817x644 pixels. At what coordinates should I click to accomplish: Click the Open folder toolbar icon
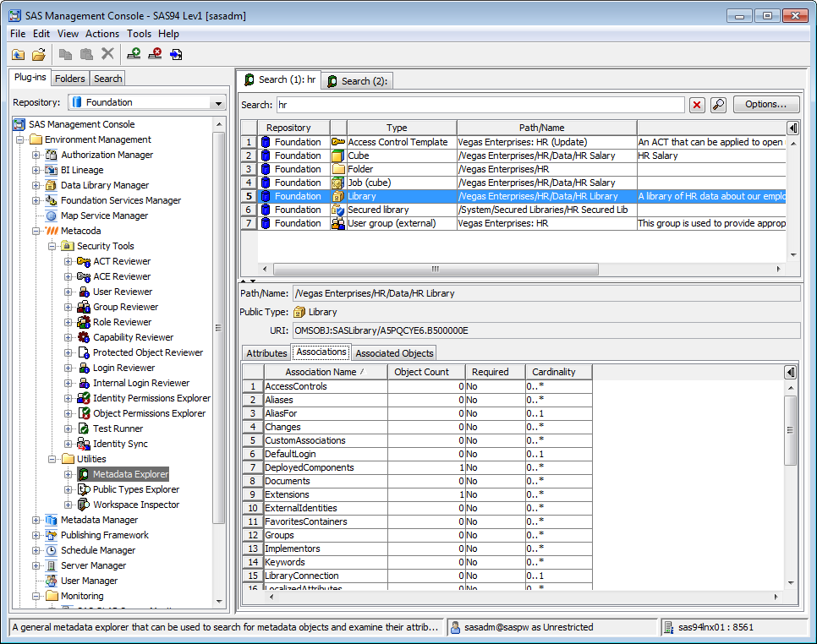coord(39,54)
